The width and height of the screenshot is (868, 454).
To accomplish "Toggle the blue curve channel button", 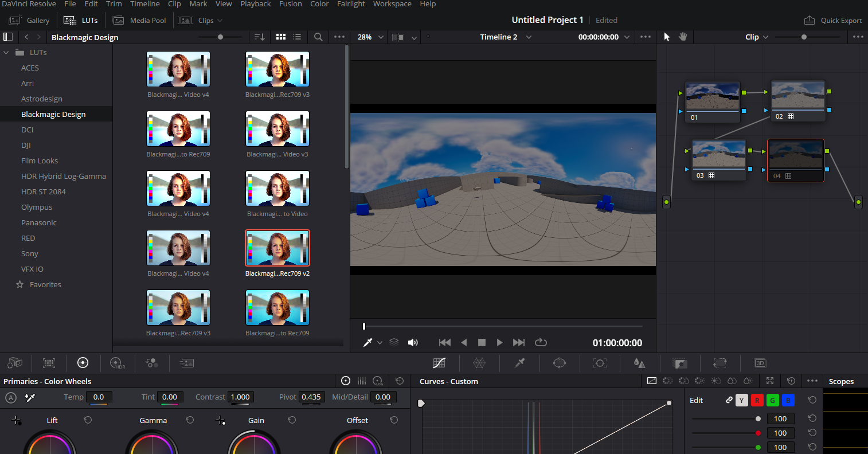I will click(788, 400).
